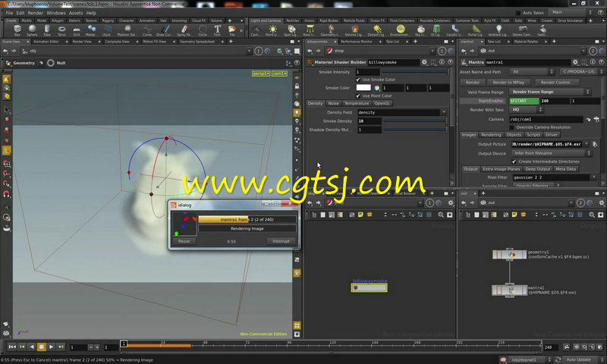The image size is (607, 364).
Task: Click the Smoke Intensity slider
Action: pos(414,72)
